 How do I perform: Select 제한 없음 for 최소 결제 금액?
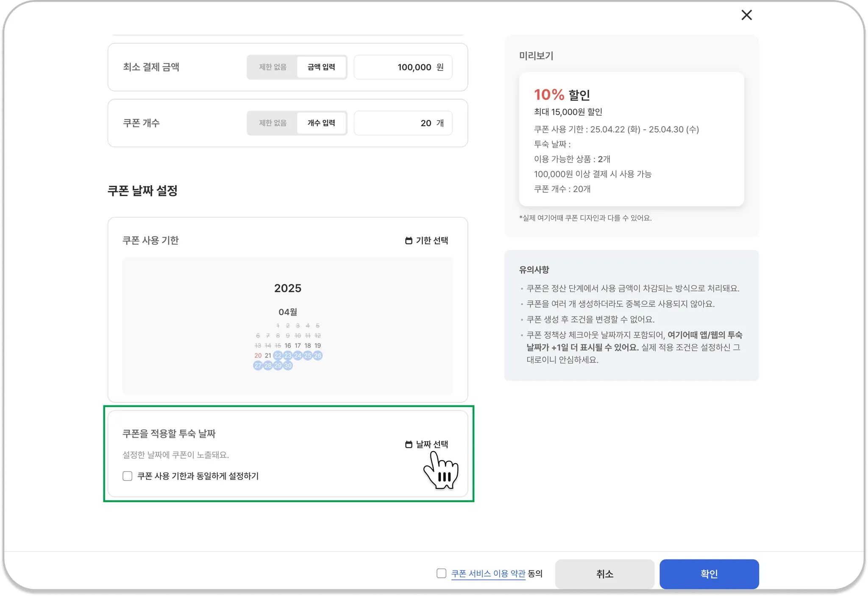click(273, 67)
